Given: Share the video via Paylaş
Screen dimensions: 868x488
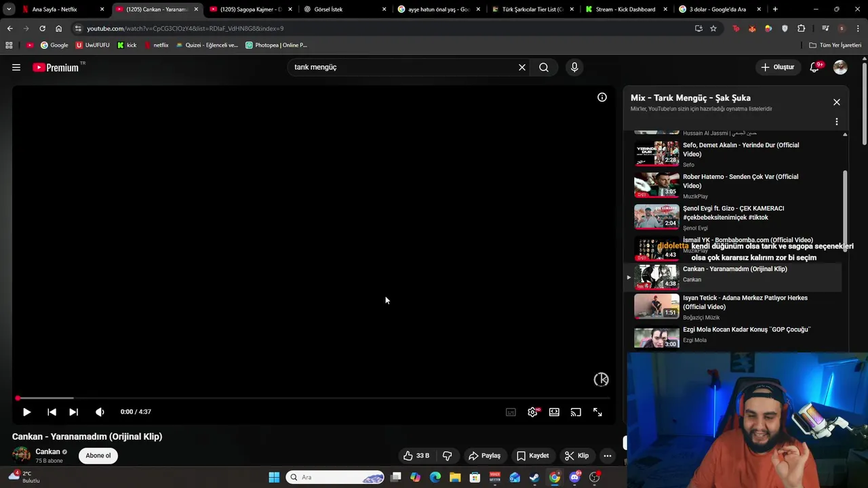Looking at the screenshot, I should pos(484,455).
